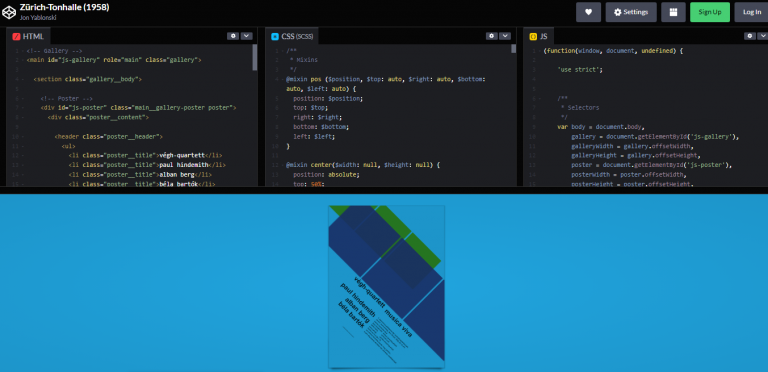Click the Log In button
The width and height of the screenshot is (768, 372).
pyautogui.click(x=752, y=12)
